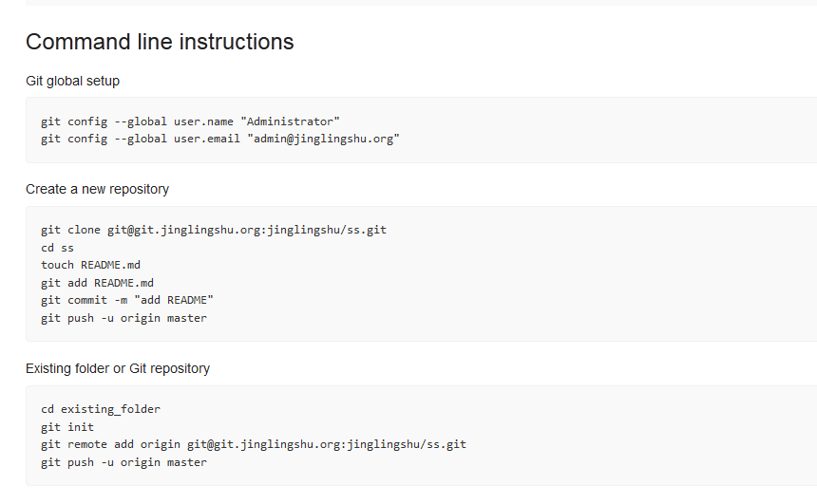The image size is (817, 504).
Task: Click git push line in existing folder block
Action: [x=124, y=462]
